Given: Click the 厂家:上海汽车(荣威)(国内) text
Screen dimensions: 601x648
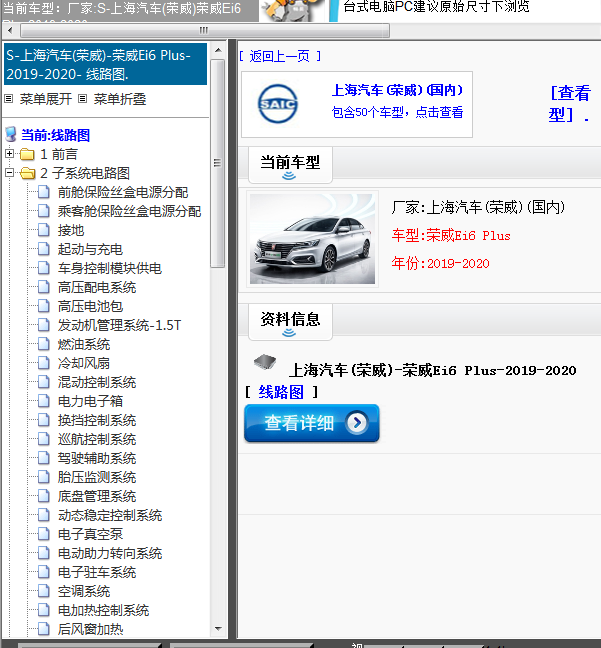Looking at the screenshot, I should [478, 207].
